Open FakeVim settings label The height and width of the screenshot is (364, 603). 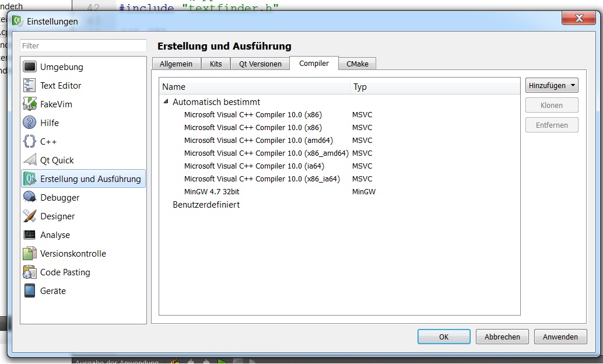pos(56,104)
